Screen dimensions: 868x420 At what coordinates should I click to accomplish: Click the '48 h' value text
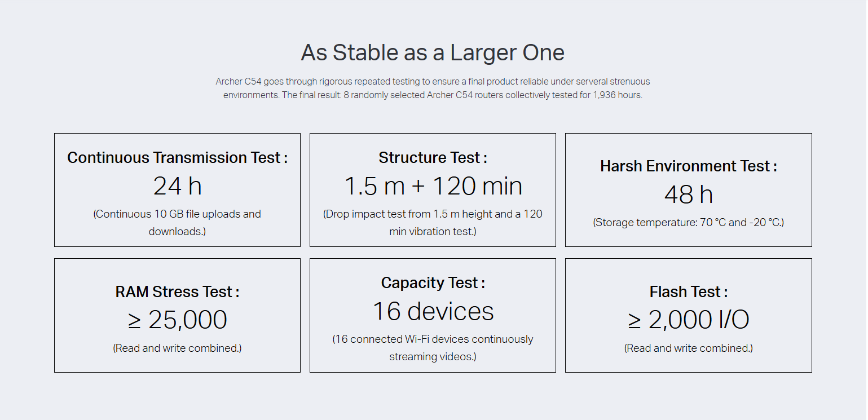click(688, 194)
